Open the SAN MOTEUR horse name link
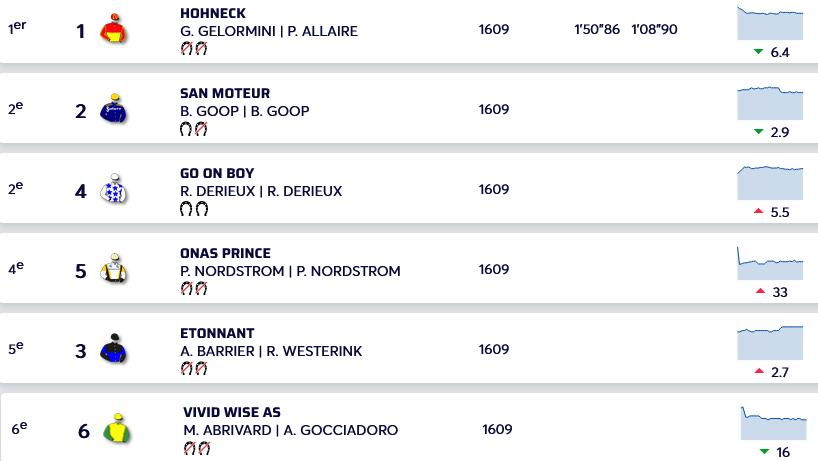 (225, 93)
